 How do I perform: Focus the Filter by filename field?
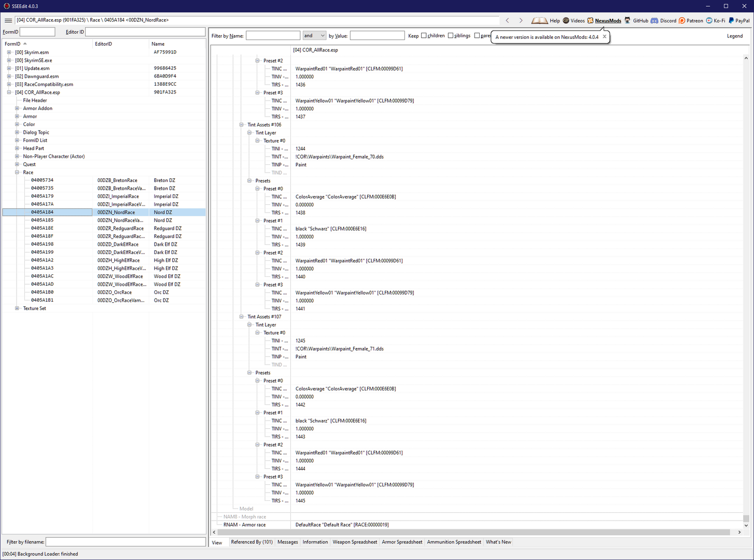[125, 542]
